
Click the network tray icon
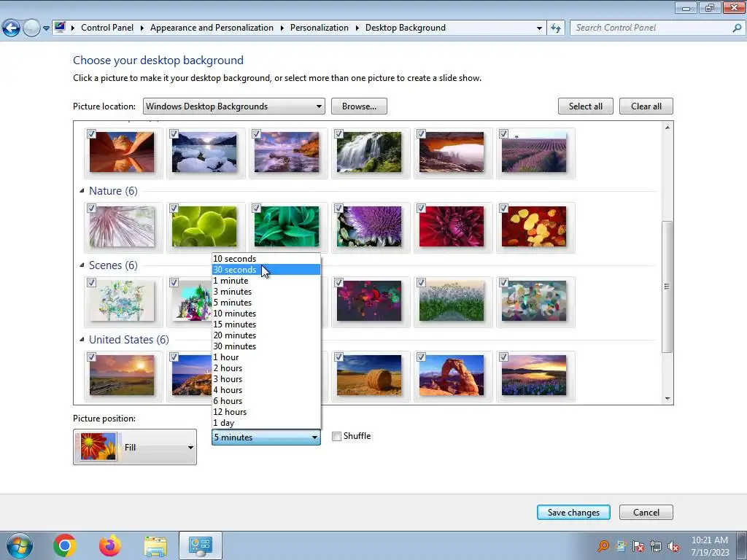[x=656, y=546]
